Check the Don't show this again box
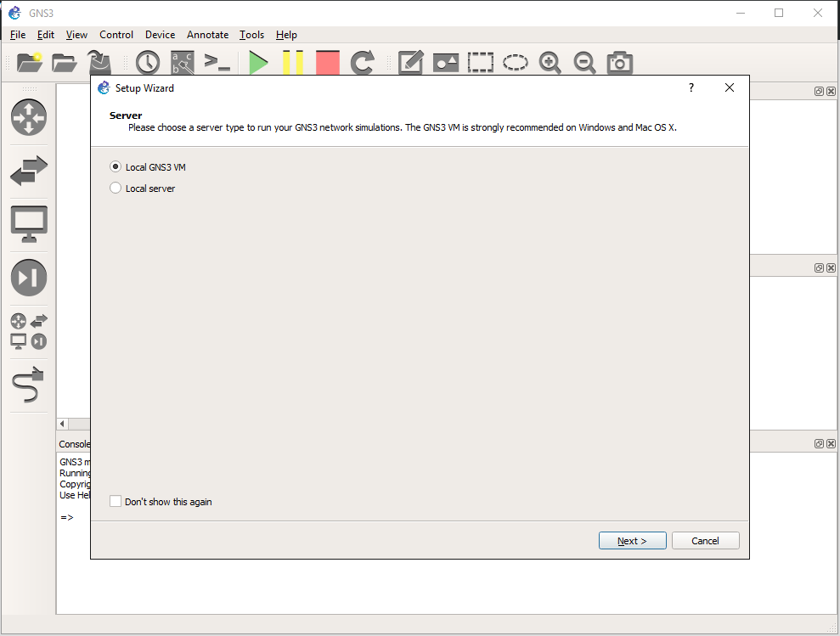Image resolution: width=840 pixels, height=636 pixels. click(161, 502)
